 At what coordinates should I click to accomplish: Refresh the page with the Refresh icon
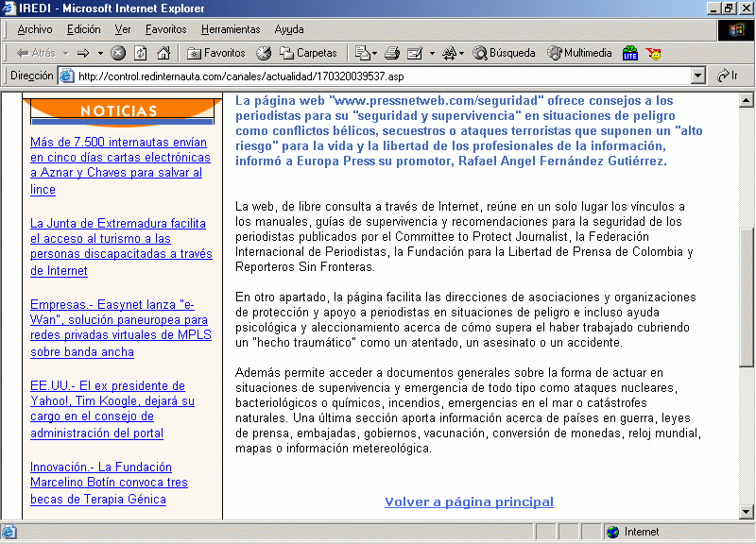coord(140,53)
